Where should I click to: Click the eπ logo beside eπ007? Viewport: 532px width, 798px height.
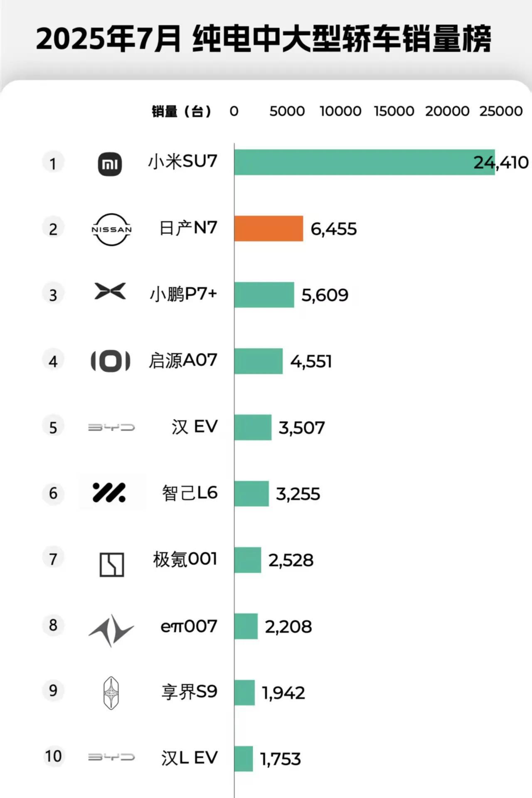tap(111, 630)
